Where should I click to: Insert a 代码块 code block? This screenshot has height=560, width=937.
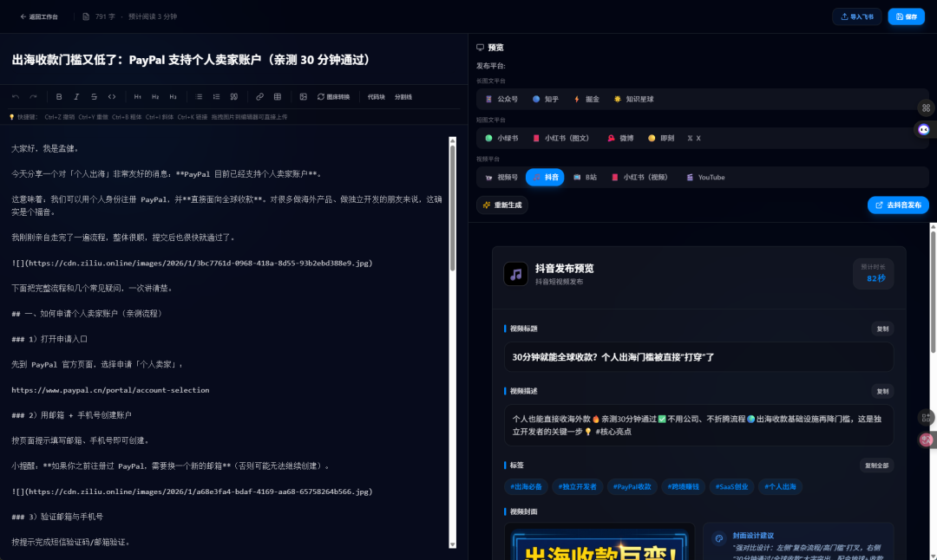click(x=376, y=97)
